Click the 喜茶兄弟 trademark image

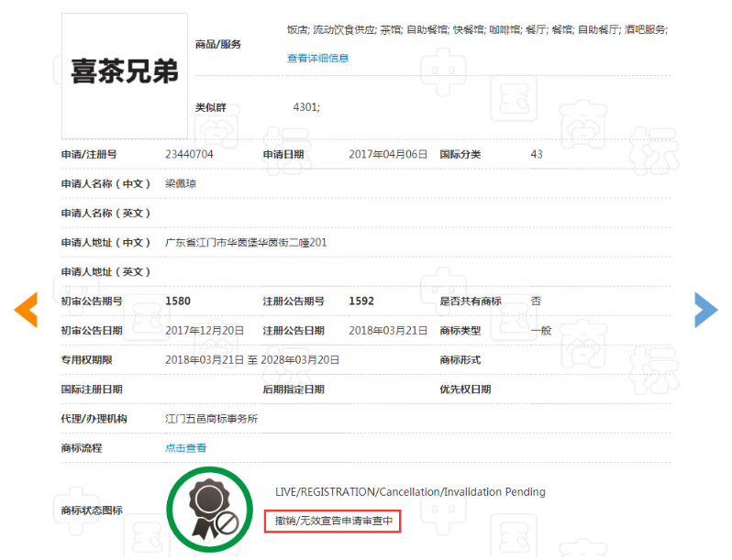tap(125, 76)
